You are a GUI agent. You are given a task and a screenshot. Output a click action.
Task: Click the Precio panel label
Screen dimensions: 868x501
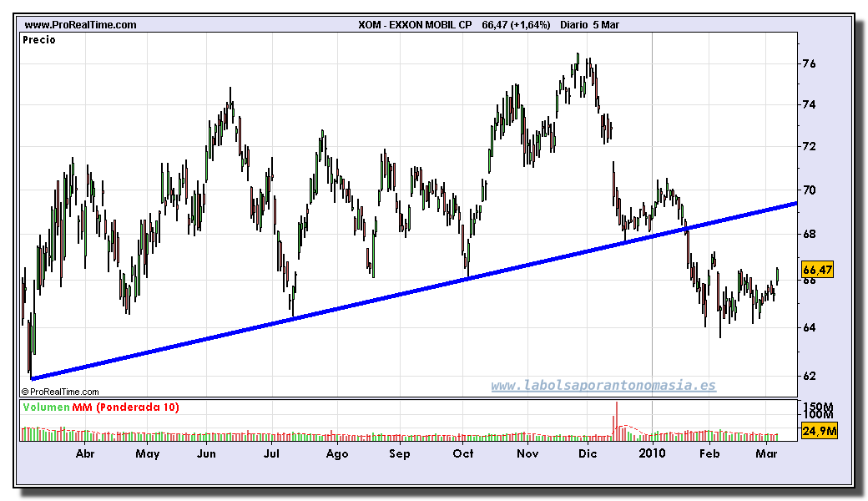pyautogui.click(x=38, y=40)
